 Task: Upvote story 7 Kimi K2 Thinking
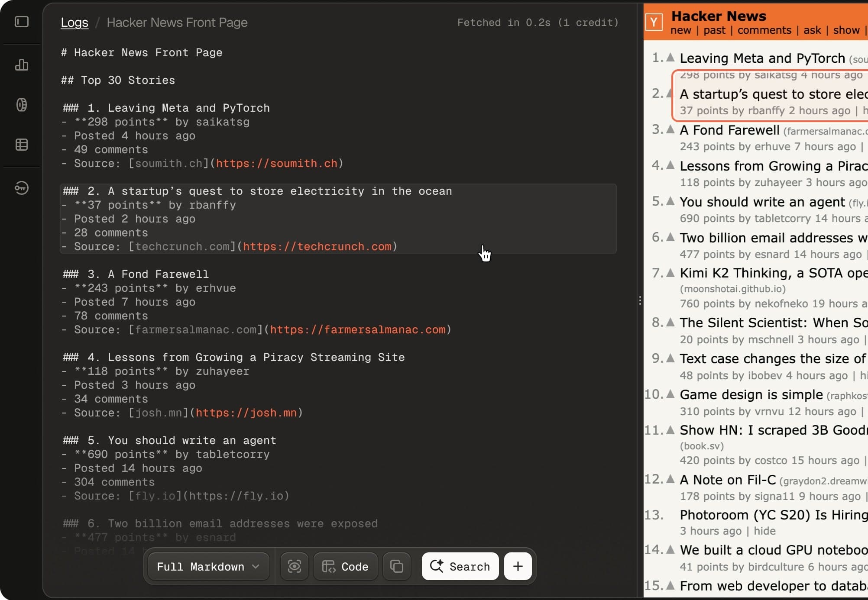click(x=670, y=273)
